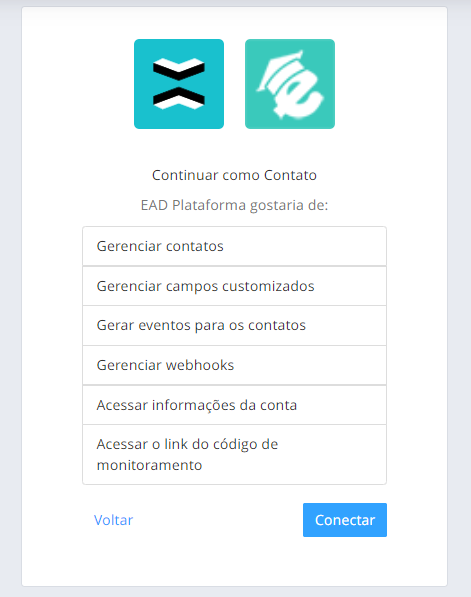The image size is (471, 597).
Task: Select the código de monitoramento permission row
Action: click(235, 455)
